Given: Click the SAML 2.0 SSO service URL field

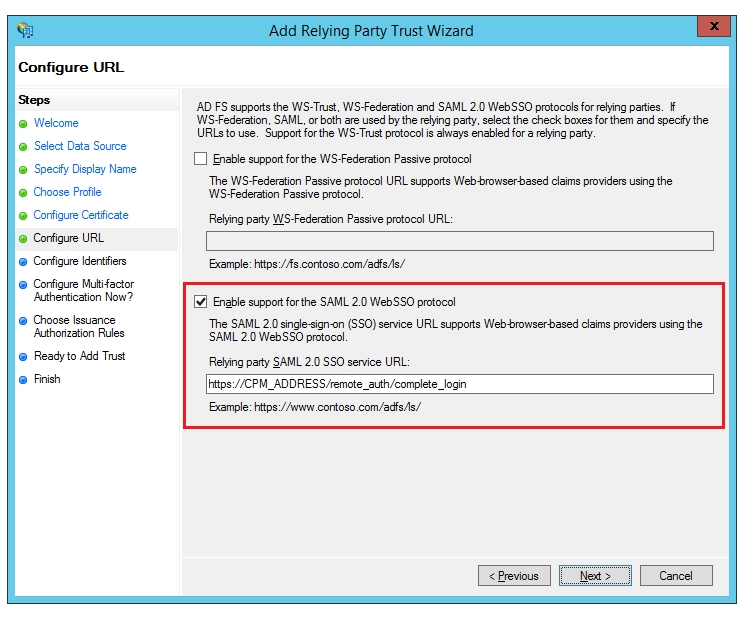Looking at the screenshot, I should [x=459, y=384].
